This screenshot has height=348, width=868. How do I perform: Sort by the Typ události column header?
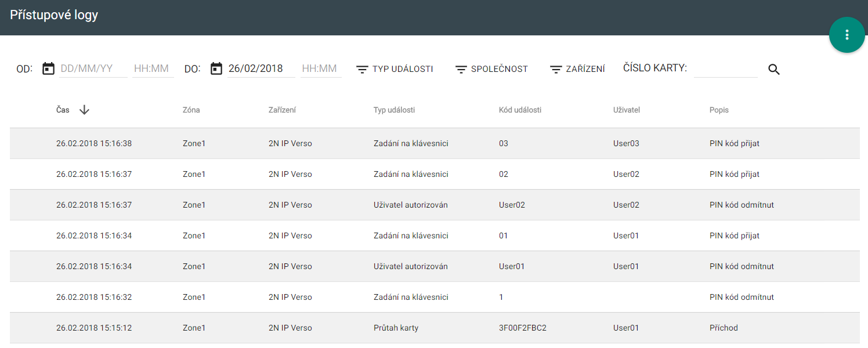pyautogui.click(x=394, y=110)
